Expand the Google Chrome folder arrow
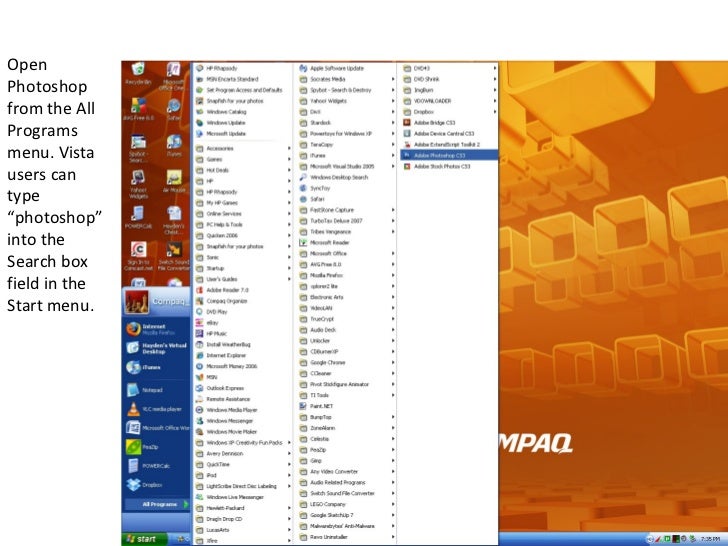The height and width of the screenshot is (546, 728). pyautogui.click(x=393, y=363)
